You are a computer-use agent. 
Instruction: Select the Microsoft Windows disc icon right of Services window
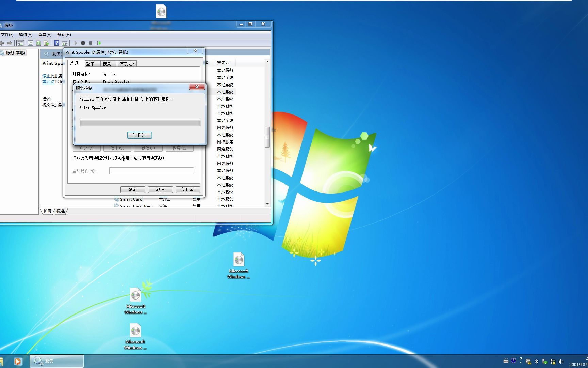239,265
